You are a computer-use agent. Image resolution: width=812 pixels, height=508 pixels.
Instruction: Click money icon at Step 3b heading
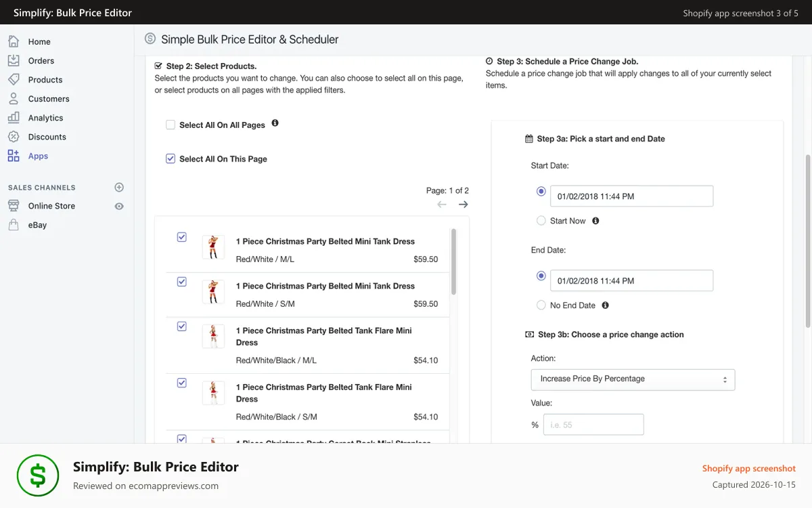point(530,335)
